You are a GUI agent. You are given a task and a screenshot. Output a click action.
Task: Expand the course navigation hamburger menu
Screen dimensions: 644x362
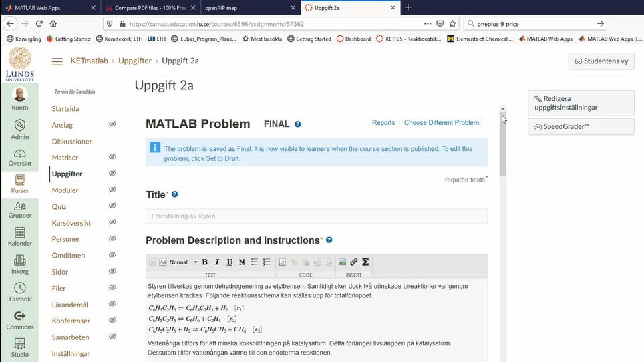click(57, 61)
